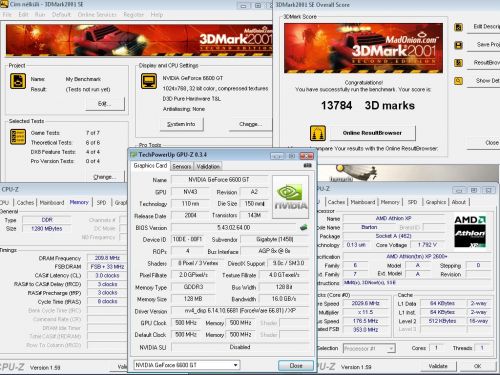Click the Online ResultBrowser yellow icon
Image resolution: width=500 pixels, height=375 pixels.
pyautogui.click(x=318, y=133)
